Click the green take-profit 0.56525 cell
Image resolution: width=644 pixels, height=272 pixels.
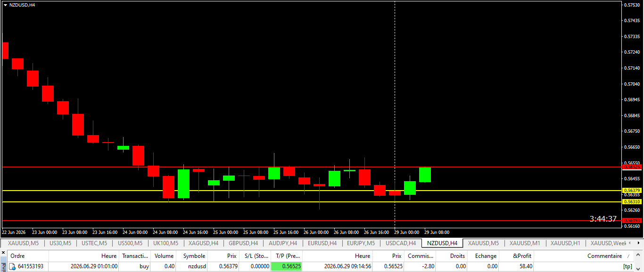pos(286,266)
